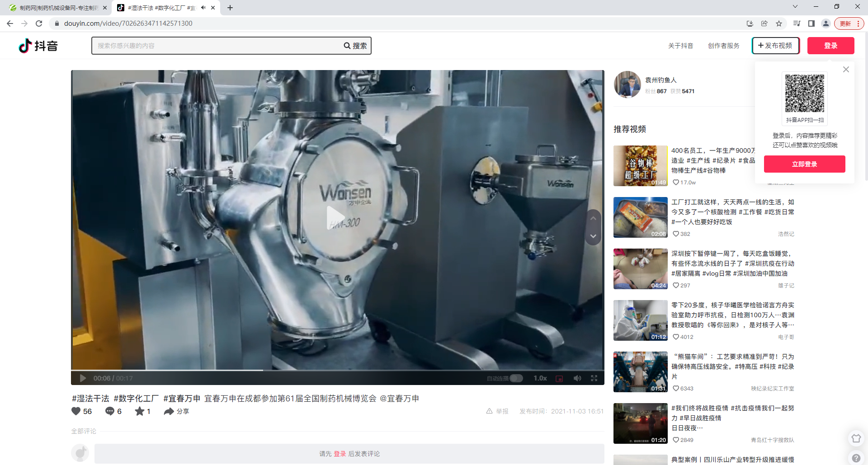Image resolution: width=868 pixels, height=465 pixels.
Task: Open the 典型案例 四川乐山 video title
Action: pyautogui.click(x=732, y=460)
